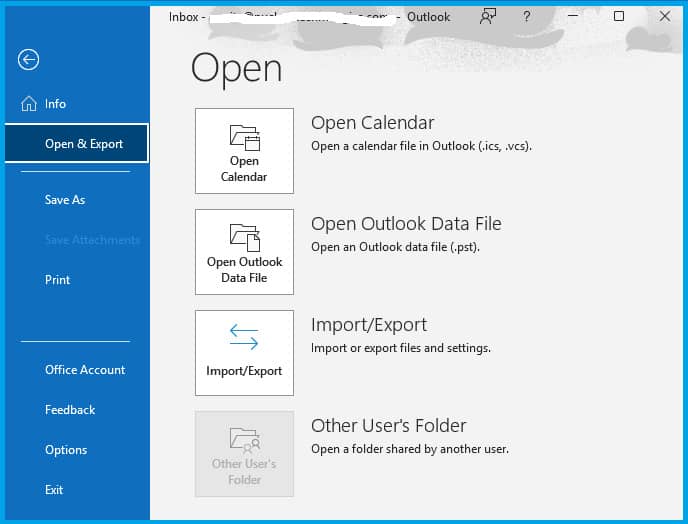Close the Outlook window
Screen dimensions: 688x524
pyautogui.click(x=665, y=16)
